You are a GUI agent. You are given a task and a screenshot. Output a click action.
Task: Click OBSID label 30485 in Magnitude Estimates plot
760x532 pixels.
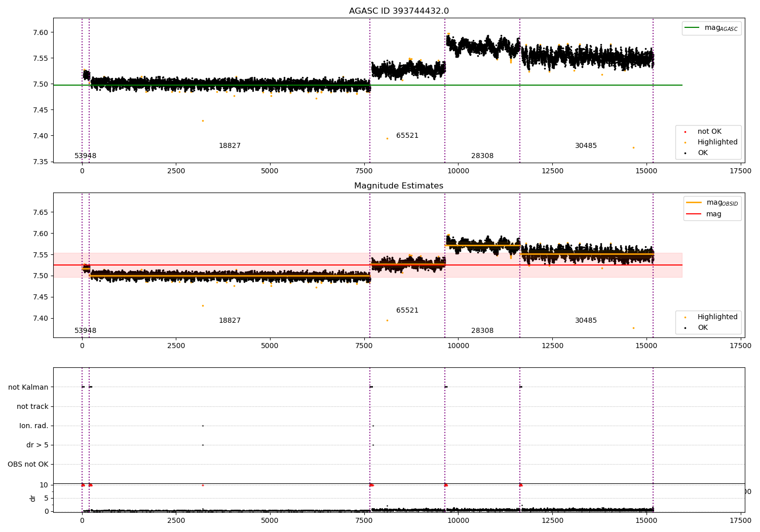586,321
